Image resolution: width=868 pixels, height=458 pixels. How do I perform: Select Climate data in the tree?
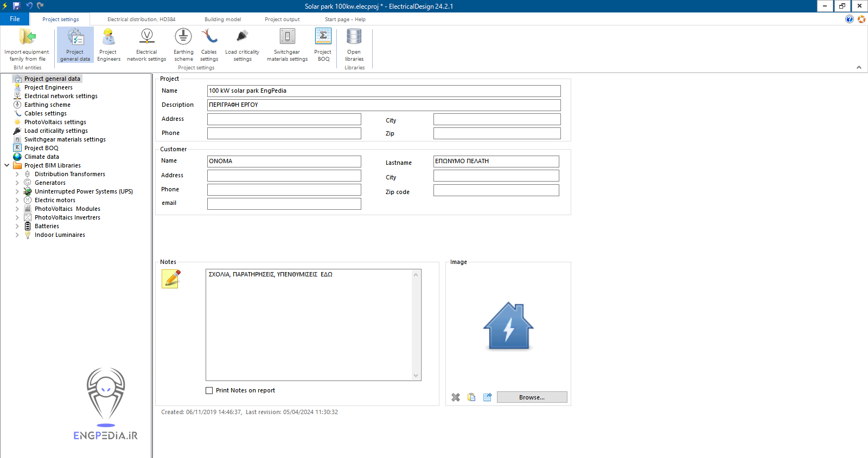[42, 157]
